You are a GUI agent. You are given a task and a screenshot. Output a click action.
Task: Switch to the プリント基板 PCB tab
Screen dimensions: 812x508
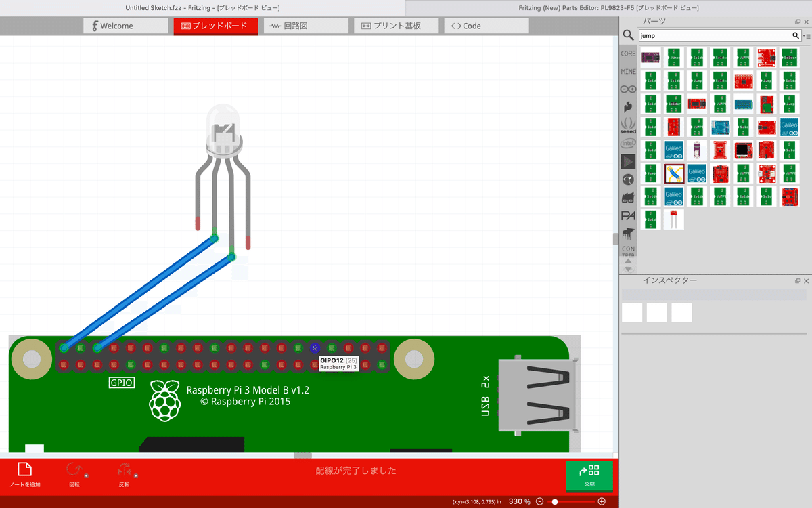click(397, 26)
